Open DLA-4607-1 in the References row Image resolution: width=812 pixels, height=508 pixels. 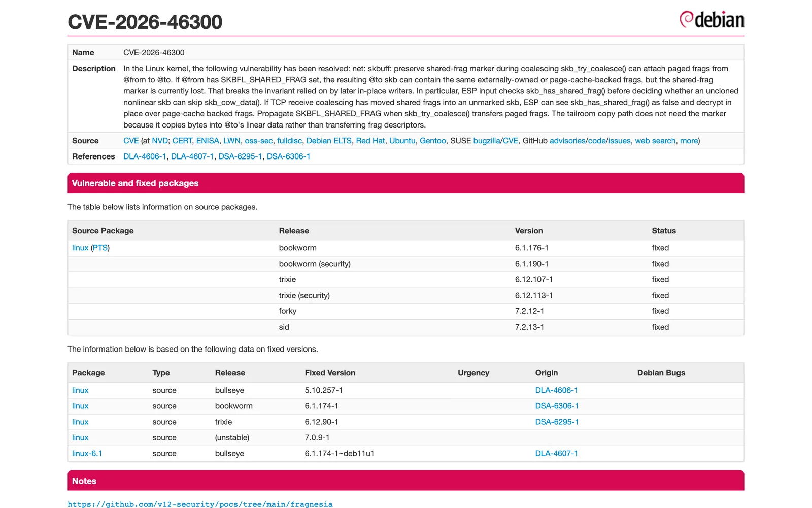click(192, 156)
